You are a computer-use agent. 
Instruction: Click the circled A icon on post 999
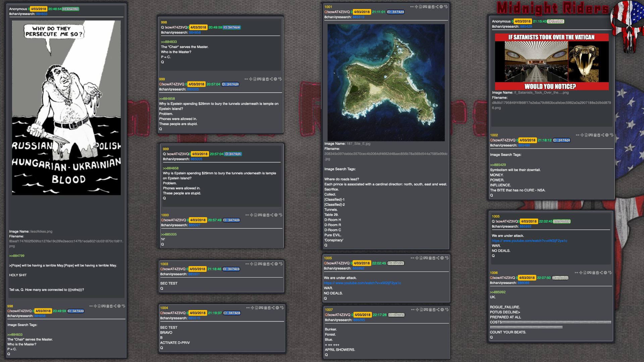(275, 79)
